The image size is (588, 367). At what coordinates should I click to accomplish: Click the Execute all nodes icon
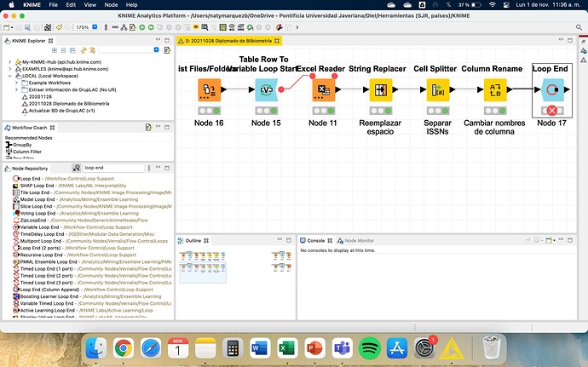[151, 27]
